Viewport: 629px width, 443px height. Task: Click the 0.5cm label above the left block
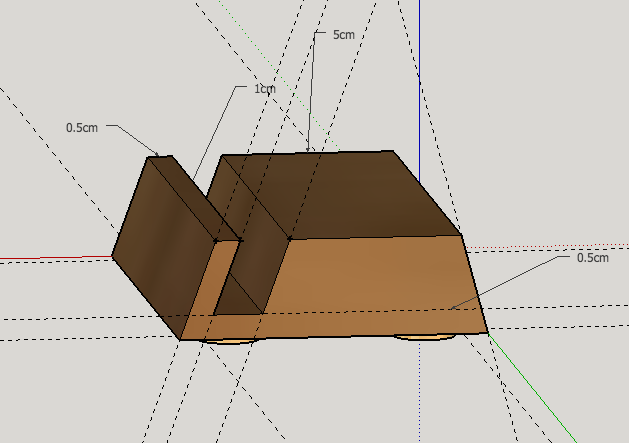[x=82, y=128]
